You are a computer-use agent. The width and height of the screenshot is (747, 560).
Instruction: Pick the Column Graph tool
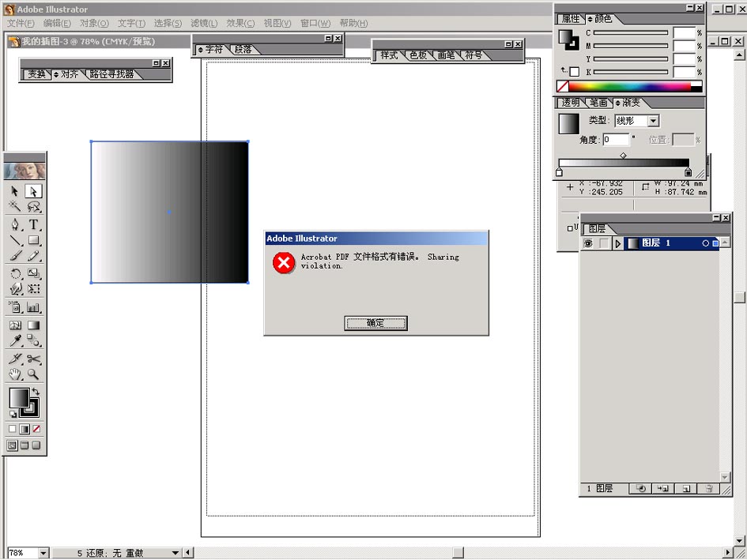point(33,306)
